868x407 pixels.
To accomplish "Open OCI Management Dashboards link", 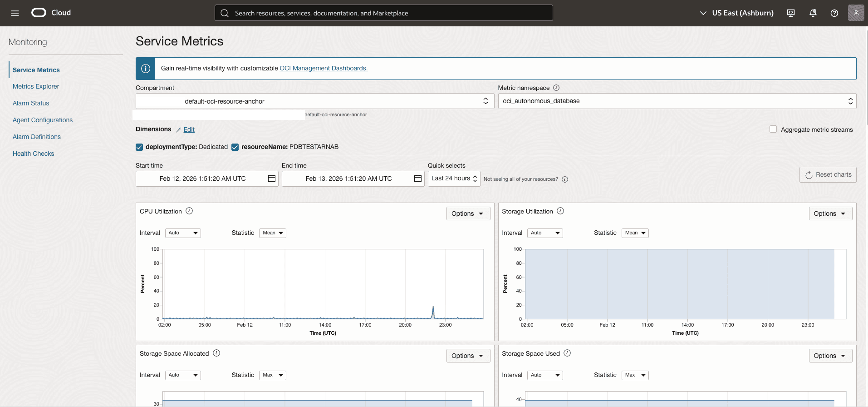I will pyautogui.click(x=324, y=68).
